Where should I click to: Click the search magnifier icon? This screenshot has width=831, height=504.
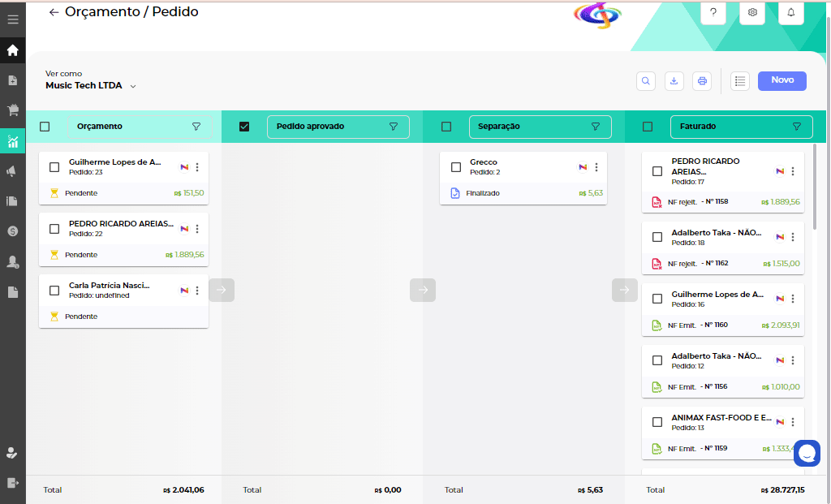(646, 81)
